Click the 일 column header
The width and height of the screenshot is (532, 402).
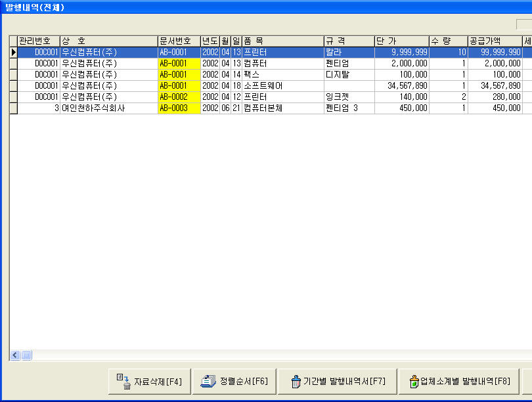coord(236,41)
